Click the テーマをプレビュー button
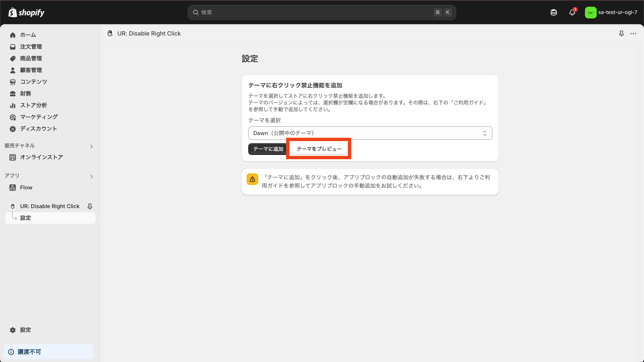 (x=319, y=149)
